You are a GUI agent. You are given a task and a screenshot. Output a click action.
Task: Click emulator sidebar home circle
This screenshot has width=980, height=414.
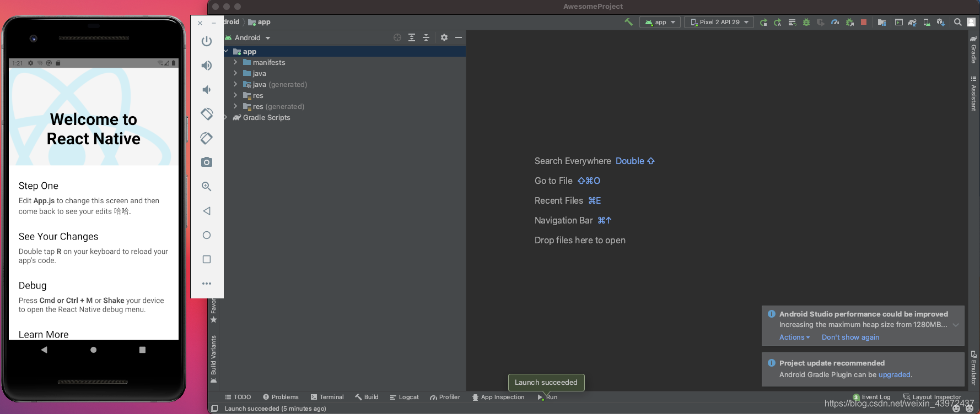(x=207, y=235)
